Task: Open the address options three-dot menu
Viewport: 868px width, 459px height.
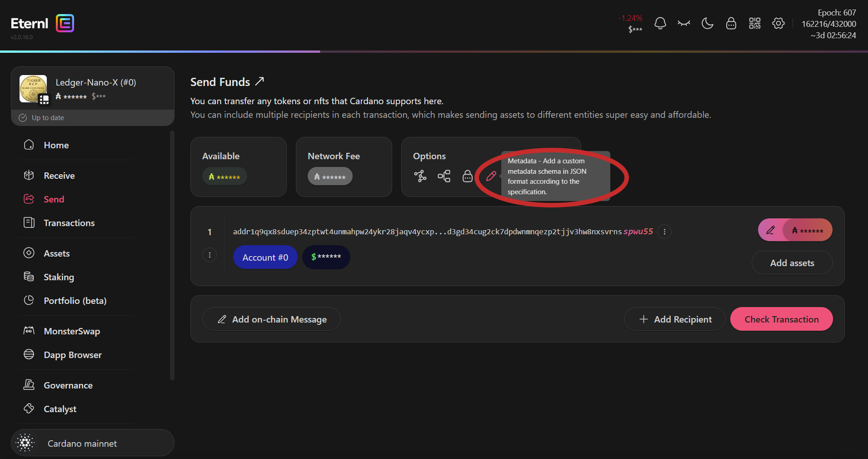Action: click(664, 232)
